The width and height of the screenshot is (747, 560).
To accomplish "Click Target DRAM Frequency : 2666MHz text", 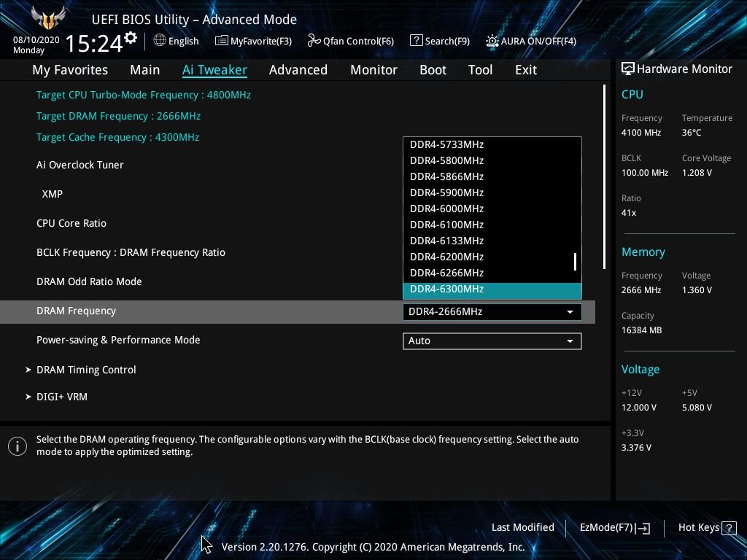I will (118, 116).
